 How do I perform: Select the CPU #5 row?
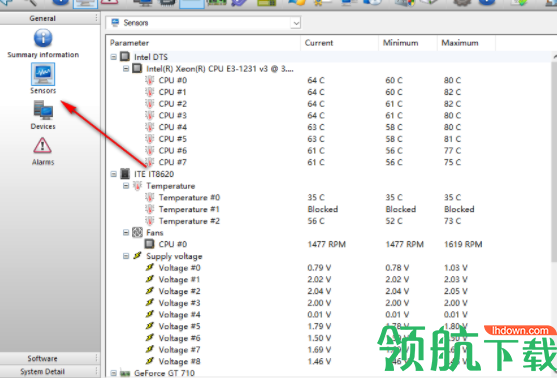(x=329, y=139)
